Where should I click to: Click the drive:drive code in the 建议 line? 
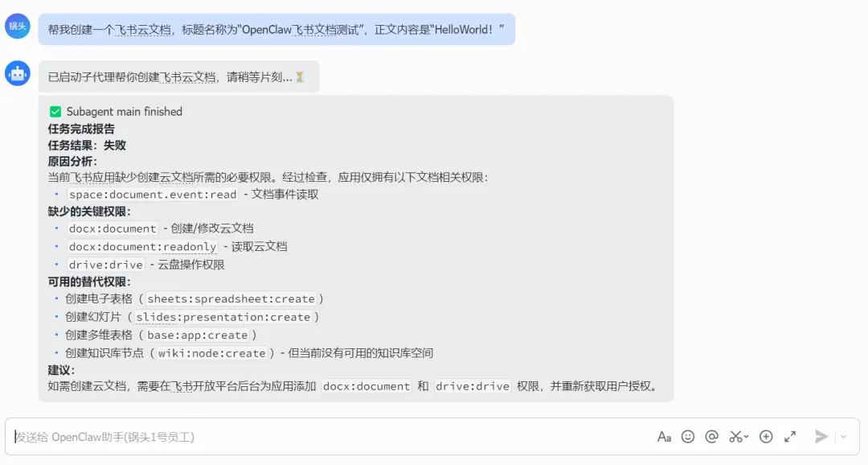pyautogui.click(x=473, y=386)
